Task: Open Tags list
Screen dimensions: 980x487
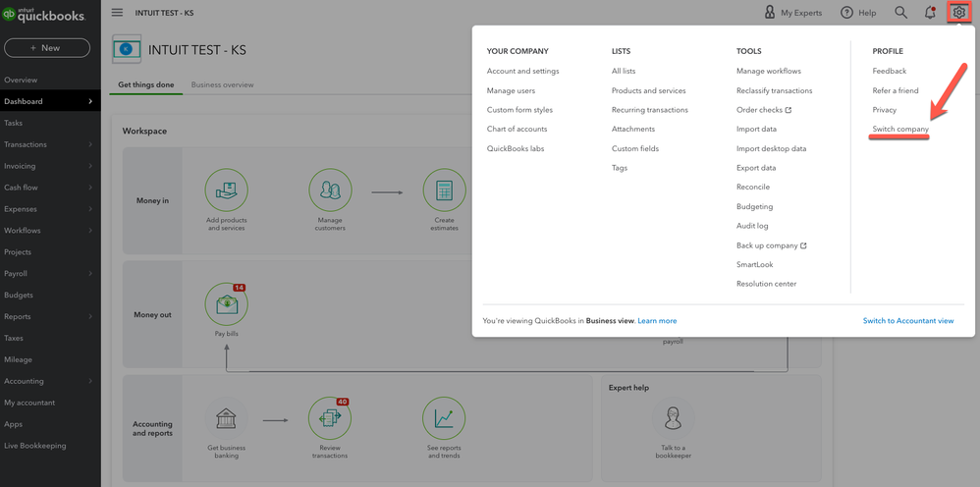Action: [620, 168]
